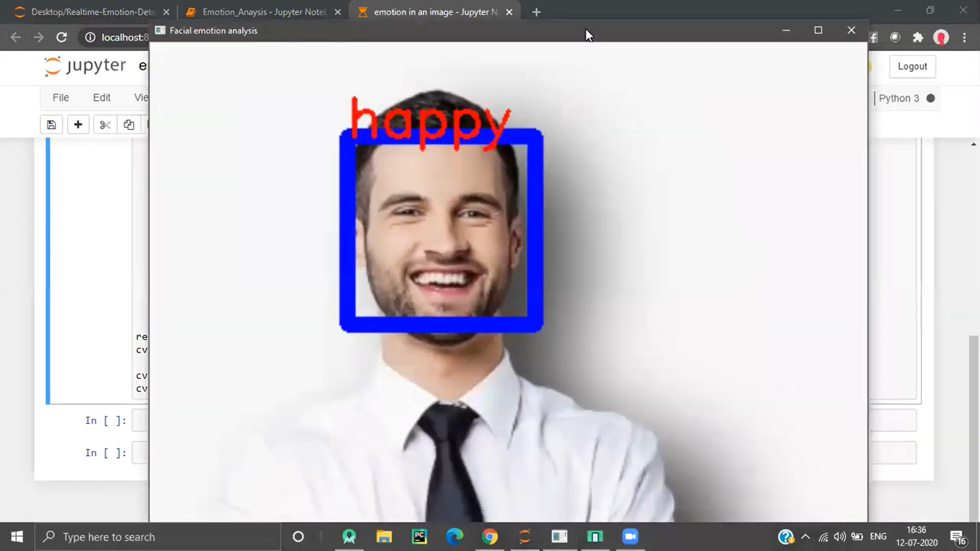Viewport: 980px width, 551px height.
Task: Reload the page in browser
Action: [62, 37]
